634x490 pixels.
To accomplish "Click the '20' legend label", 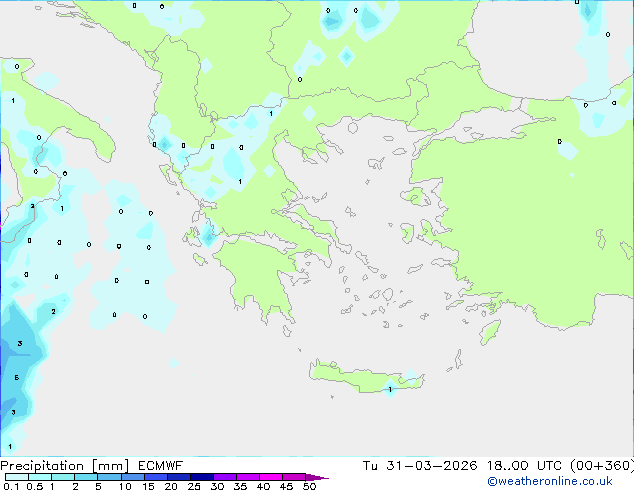I will click(171, 486).
